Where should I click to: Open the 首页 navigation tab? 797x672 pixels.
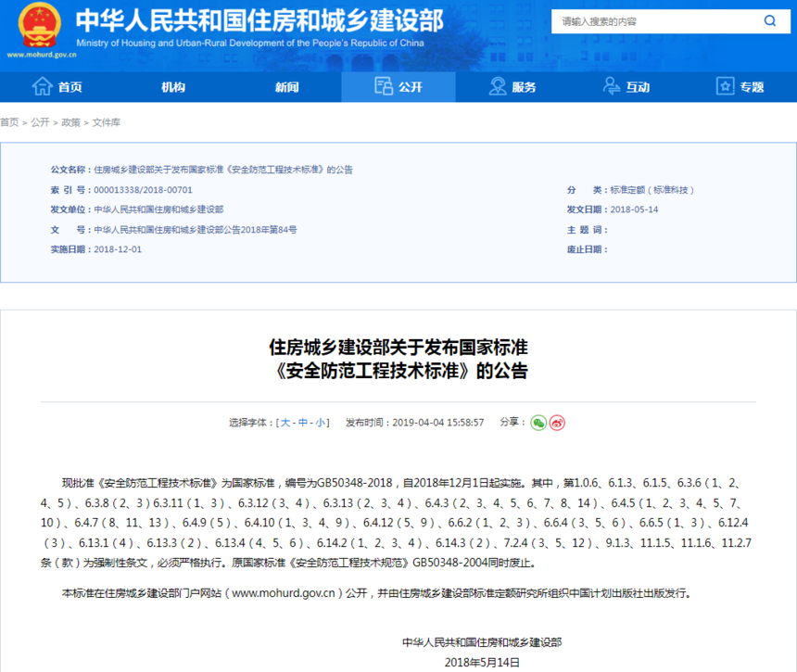[x=57, y=87]
